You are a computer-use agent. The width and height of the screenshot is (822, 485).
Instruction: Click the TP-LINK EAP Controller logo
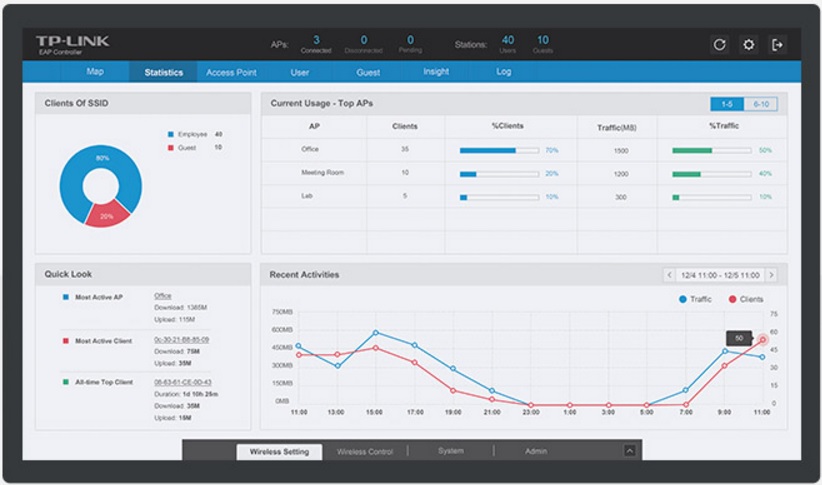[72, 45]
